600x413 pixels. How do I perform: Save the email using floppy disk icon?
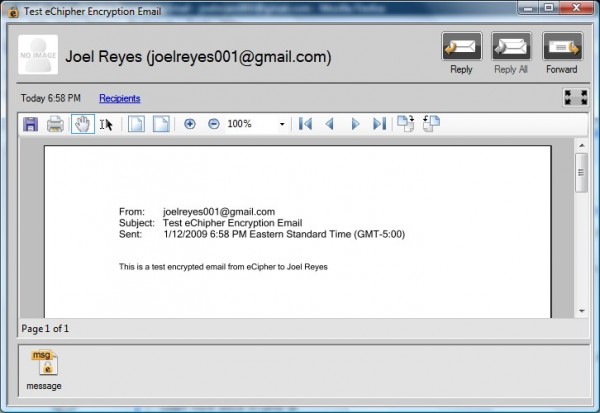click(x=31, y=124)
